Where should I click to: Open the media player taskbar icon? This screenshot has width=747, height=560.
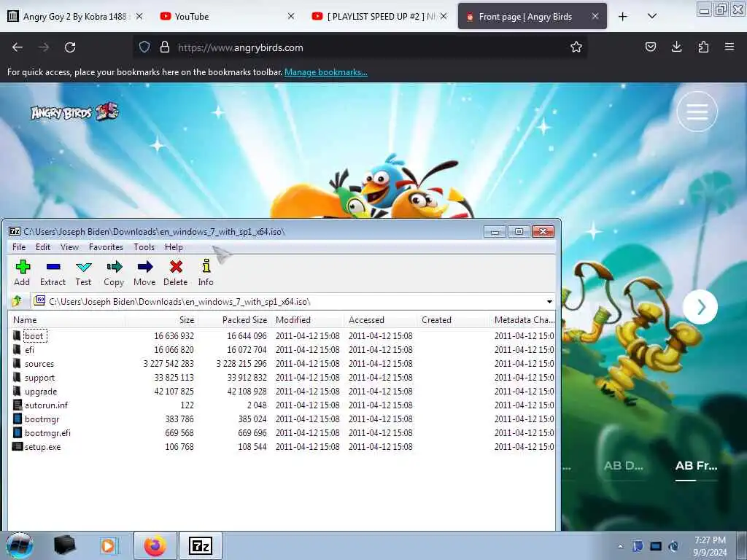(109, 545)
